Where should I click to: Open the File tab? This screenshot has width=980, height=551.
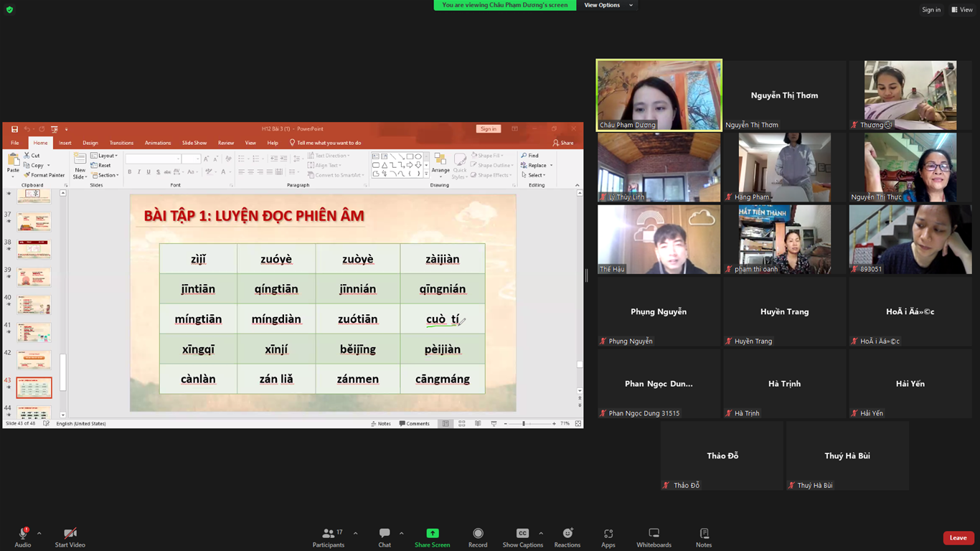(14, 143)
